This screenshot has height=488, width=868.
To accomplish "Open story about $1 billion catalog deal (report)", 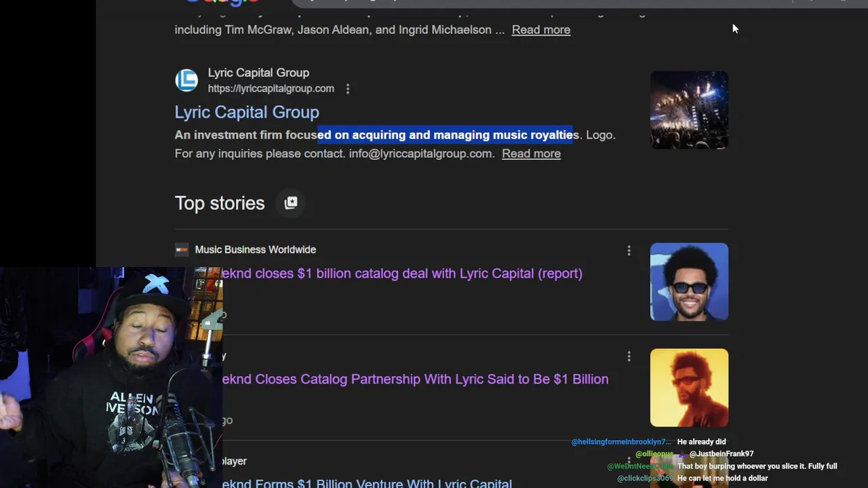I will pyautogui.click(x=402, y=273).
